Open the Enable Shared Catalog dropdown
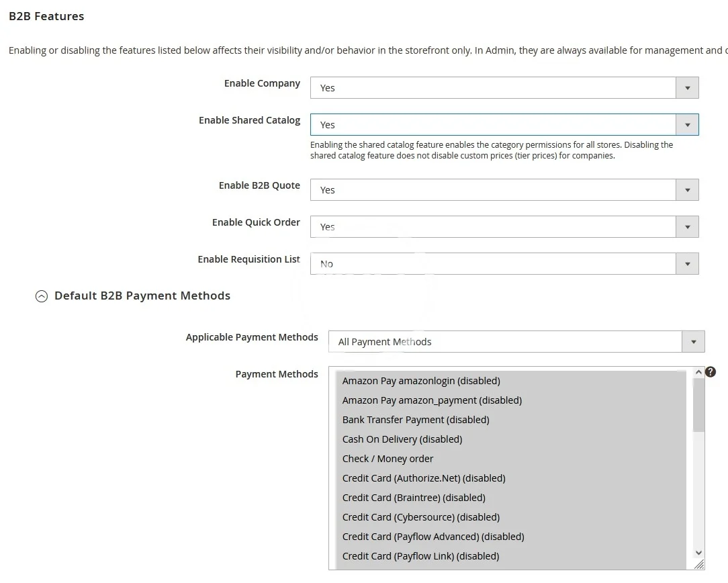 coord(504,125)
